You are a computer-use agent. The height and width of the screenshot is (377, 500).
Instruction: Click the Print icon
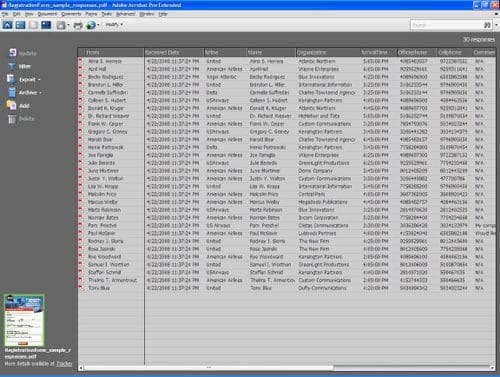tap(78, 25)
